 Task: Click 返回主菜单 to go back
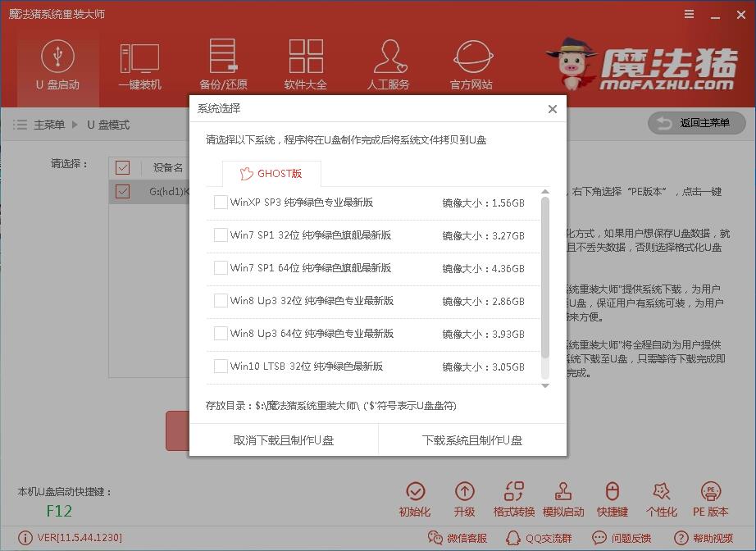coord(696,124)
